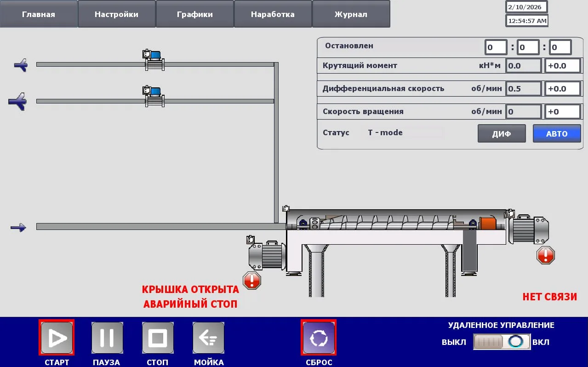Click the hours timer field

point(496,47)
